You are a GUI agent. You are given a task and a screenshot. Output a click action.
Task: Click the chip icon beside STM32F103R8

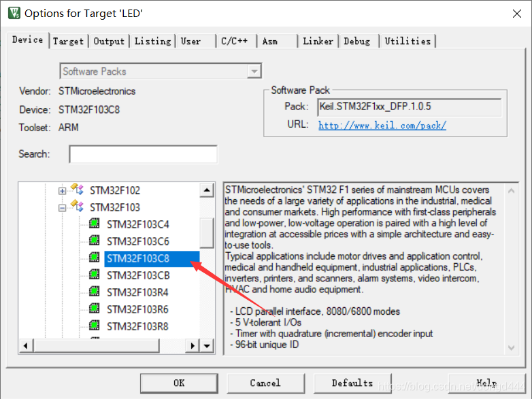pos(95,325)
